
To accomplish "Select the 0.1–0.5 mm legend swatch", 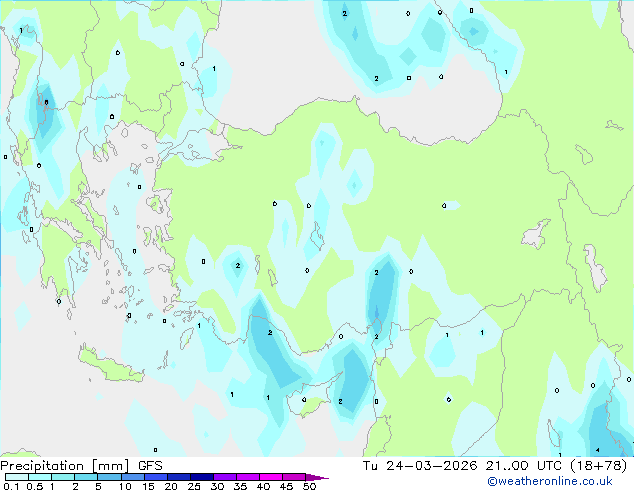I will point(17,477).
